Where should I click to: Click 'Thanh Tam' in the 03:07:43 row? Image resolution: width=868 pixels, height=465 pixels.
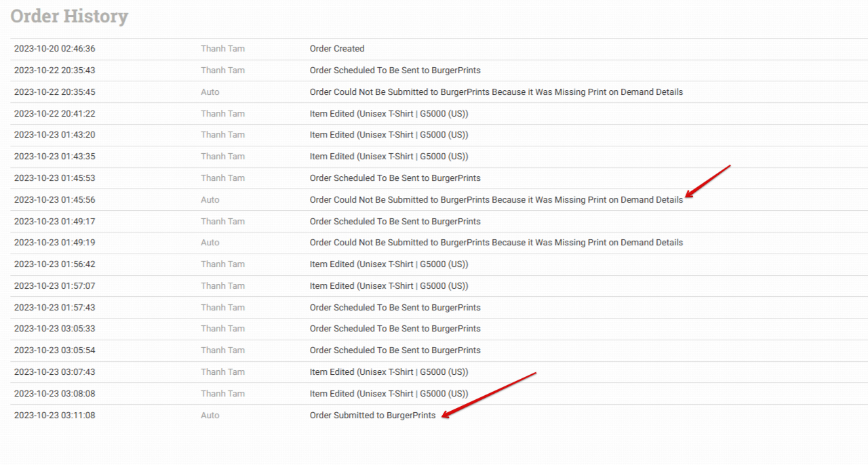pos(222,372)
